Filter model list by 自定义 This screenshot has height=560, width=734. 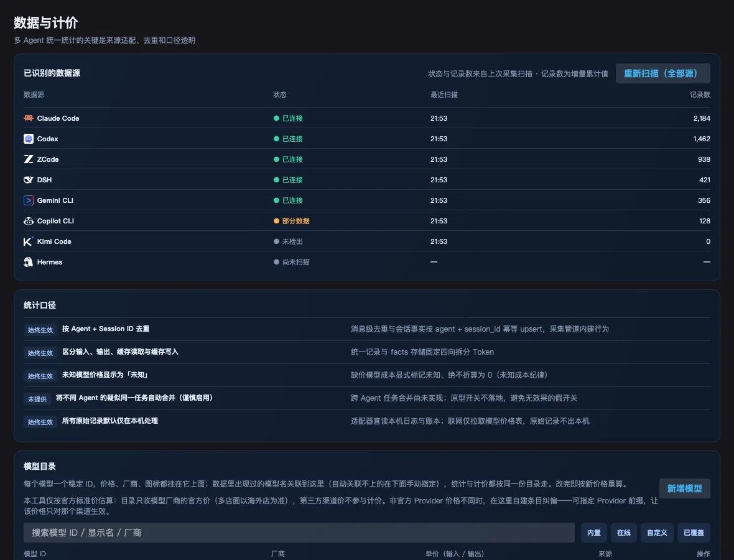tap(657, 533)
